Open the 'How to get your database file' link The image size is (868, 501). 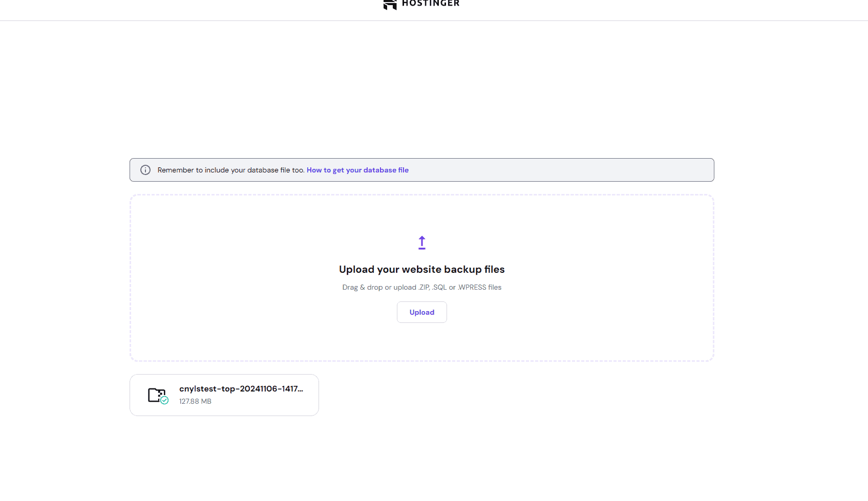pos(357,170)
